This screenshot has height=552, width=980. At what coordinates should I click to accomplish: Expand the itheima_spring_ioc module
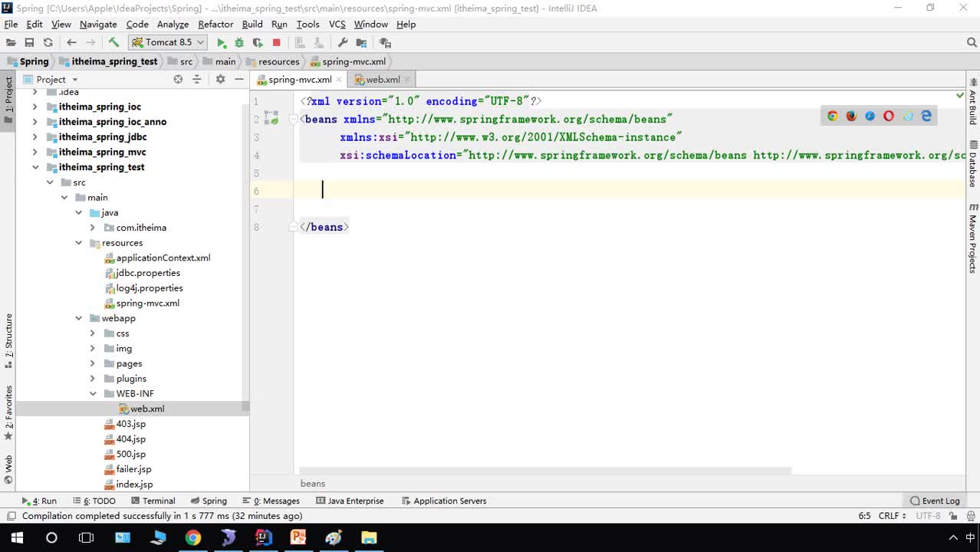35,107
